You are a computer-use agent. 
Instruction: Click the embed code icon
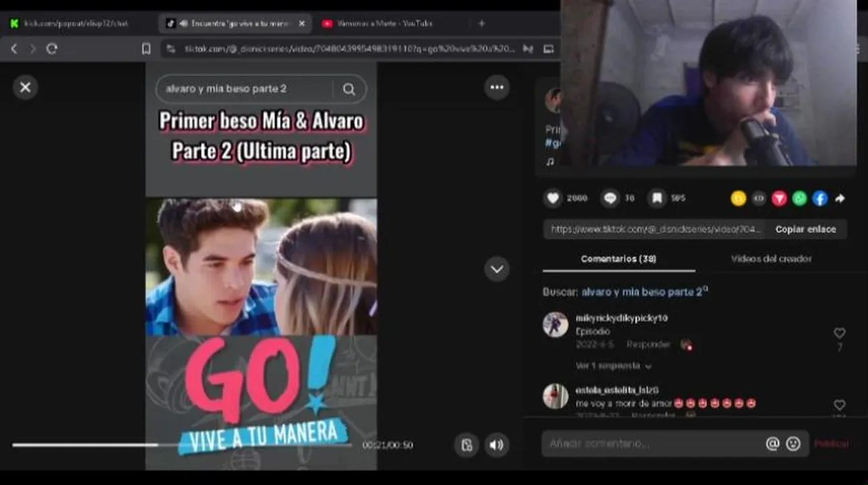(759, 198)
